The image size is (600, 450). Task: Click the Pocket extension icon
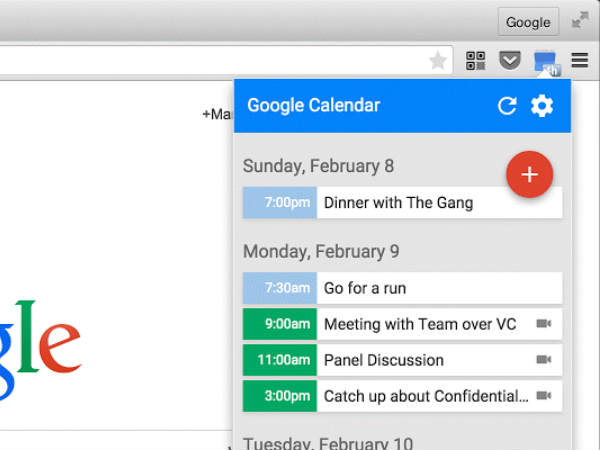point(510,61)
